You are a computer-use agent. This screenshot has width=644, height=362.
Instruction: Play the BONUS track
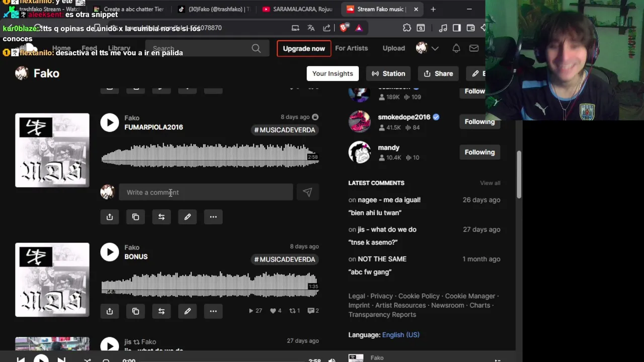(x=109, y=252)
